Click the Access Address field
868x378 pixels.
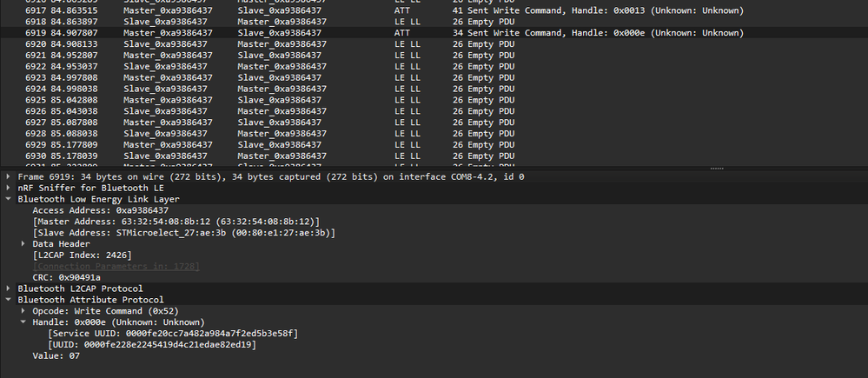tap(100, 210)
